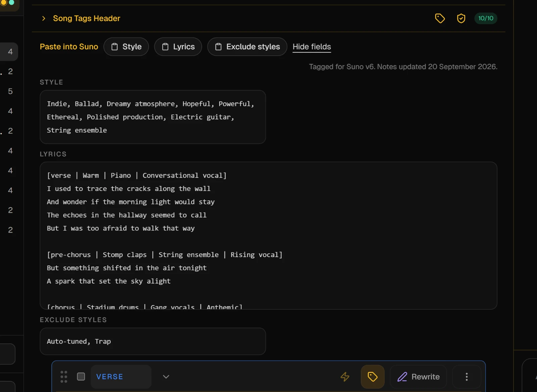Screen dimensions: 537x392
Task: Toggle the checkbox beside VERSE
Action: click(x=81, y=377)
